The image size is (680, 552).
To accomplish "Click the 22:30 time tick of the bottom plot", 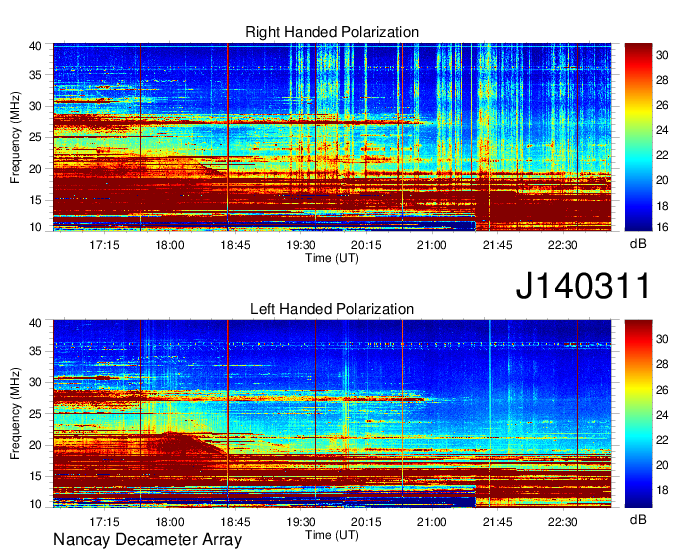I will [562, 522].
